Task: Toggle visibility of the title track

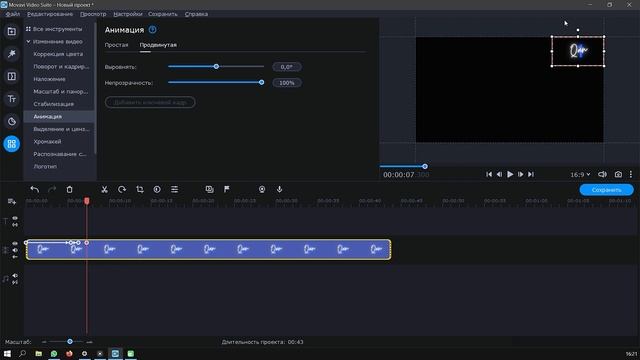Action: pyautogui.click(x=15, y=218)
